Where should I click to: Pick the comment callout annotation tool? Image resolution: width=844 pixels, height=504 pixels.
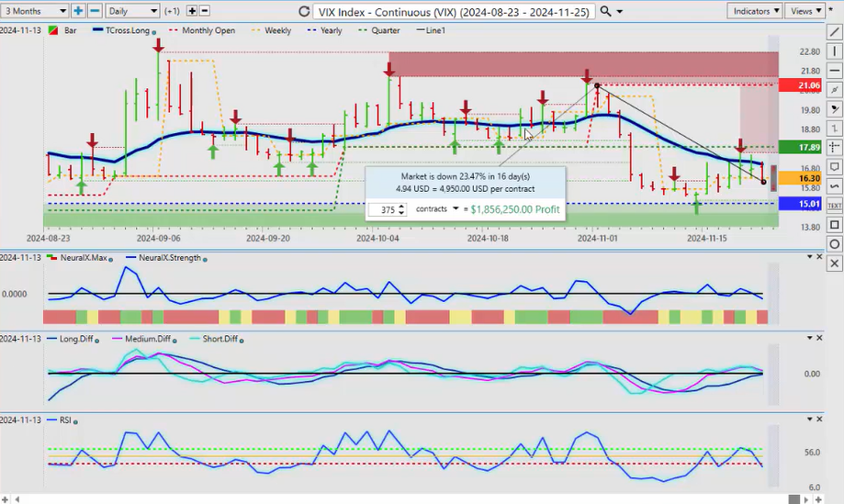point(833,166)
